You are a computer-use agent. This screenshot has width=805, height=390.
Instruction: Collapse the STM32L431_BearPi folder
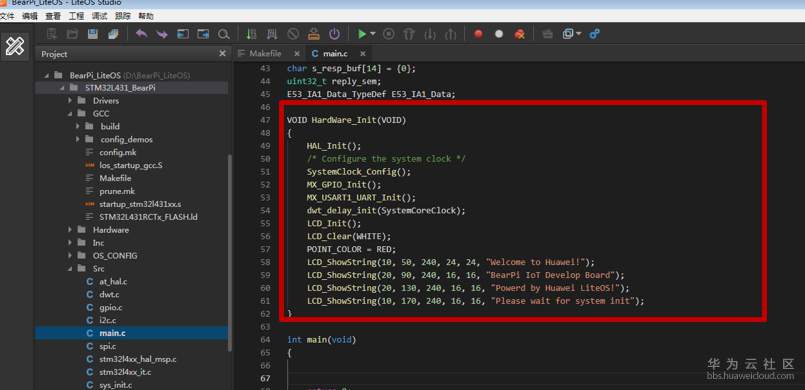pyautogui.click(x=62, y=88)
